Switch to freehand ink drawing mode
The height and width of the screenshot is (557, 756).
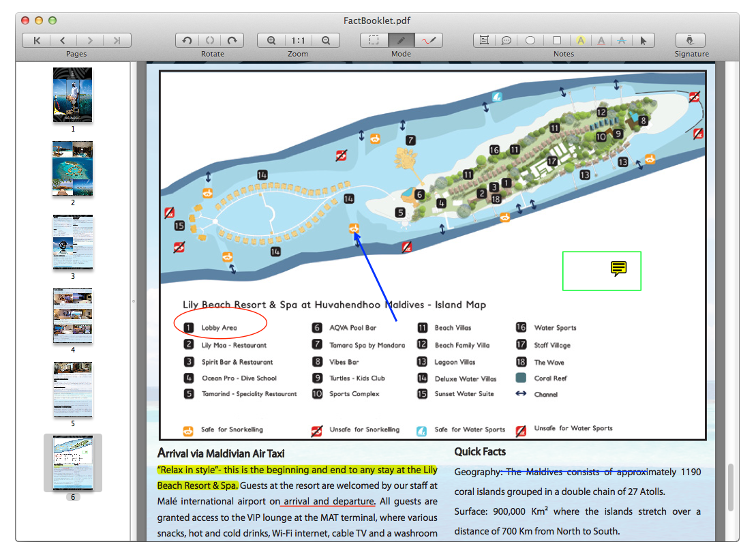(429, 40)
